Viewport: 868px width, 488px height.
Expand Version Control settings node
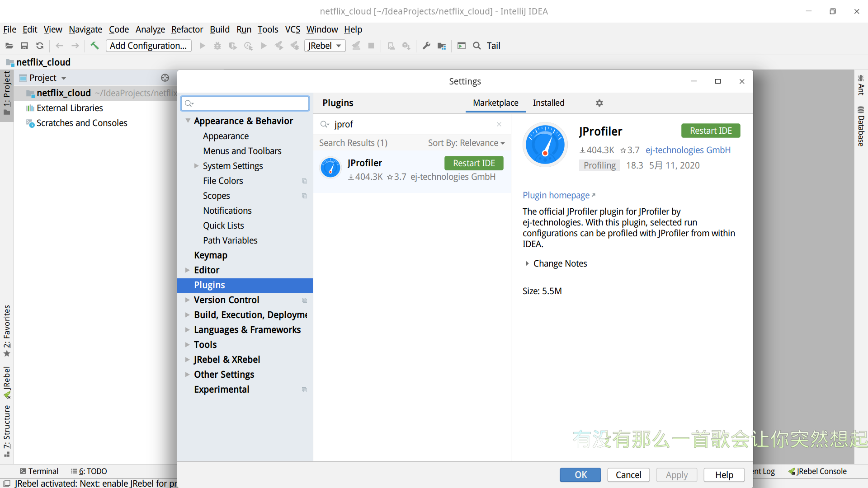click(187, 300)
